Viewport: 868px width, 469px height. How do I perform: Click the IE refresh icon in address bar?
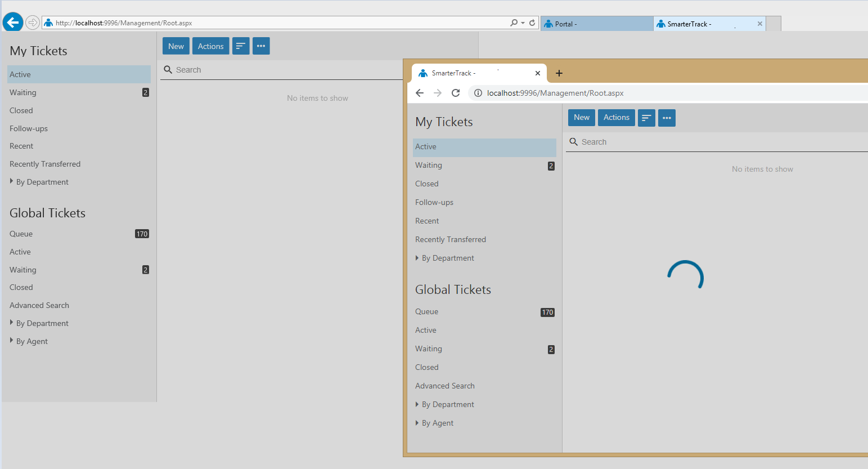[x=532, y=23]
